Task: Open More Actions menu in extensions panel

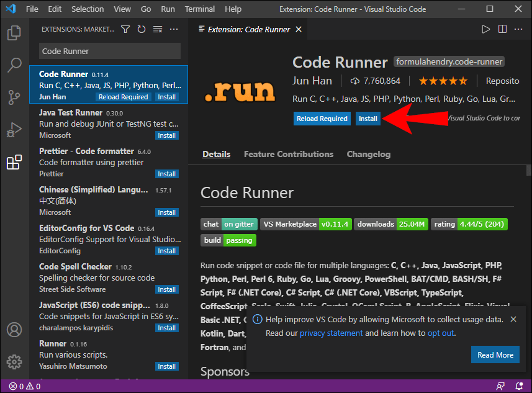Action: (173, 29)
